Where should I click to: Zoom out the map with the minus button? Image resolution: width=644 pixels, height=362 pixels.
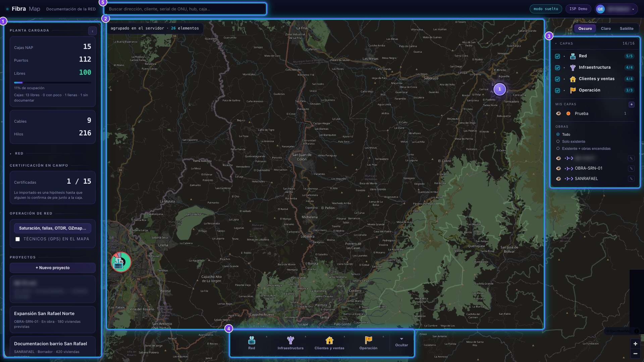(635, 353)
